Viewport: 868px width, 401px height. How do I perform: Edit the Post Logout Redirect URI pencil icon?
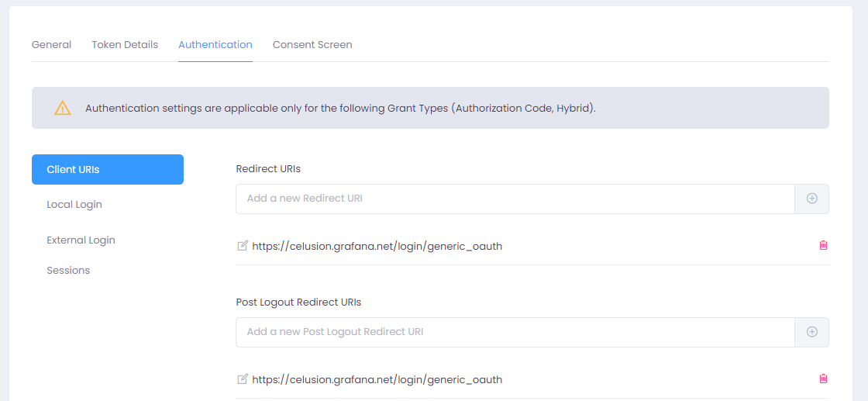click(242, 379)
